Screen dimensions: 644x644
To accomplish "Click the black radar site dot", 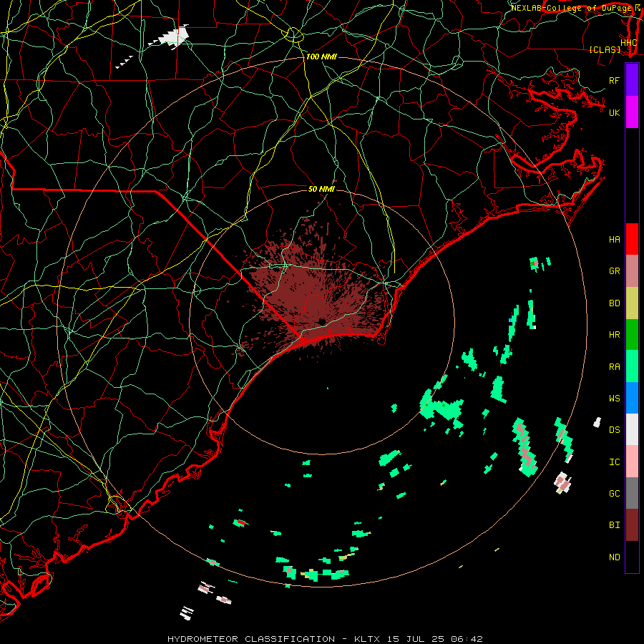I will [321, 321].
